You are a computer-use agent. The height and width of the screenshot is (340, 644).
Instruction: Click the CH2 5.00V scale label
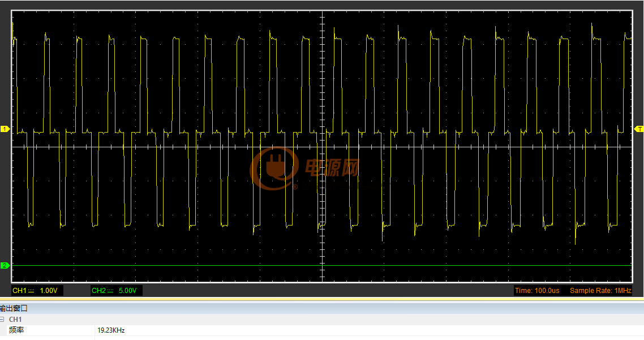tap(116, 291)
